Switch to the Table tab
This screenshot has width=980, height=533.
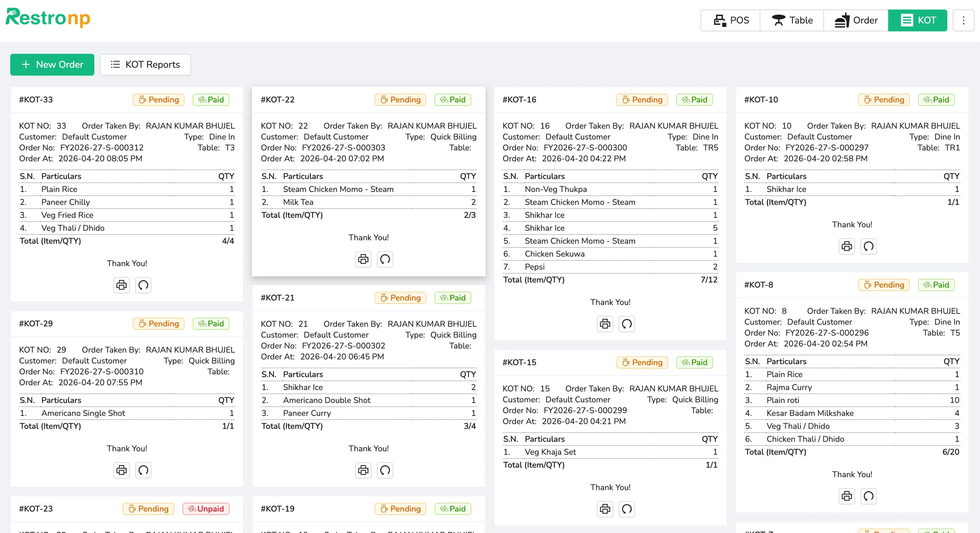(x=791, y=20)
